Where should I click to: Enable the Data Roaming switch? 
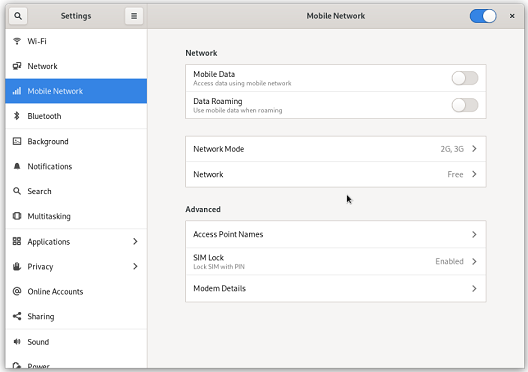465,105
